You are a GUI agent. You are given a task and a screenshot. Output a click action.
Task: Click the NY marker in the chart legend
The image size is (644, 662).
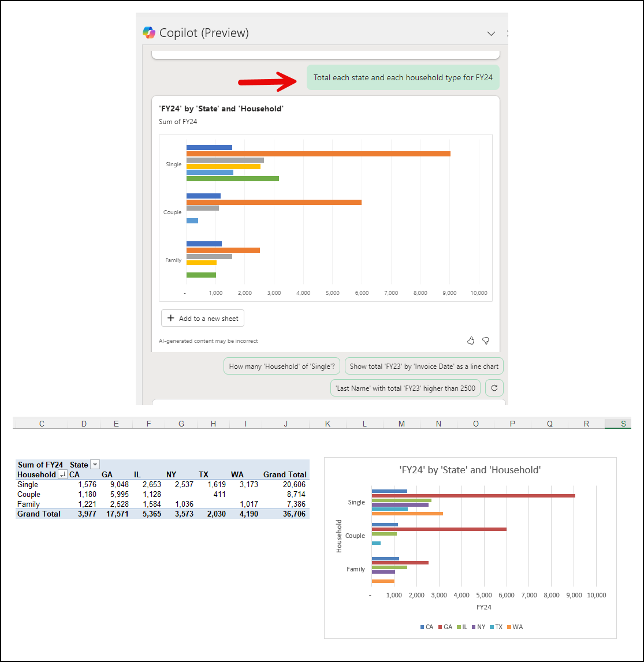(x=472, y=627)
